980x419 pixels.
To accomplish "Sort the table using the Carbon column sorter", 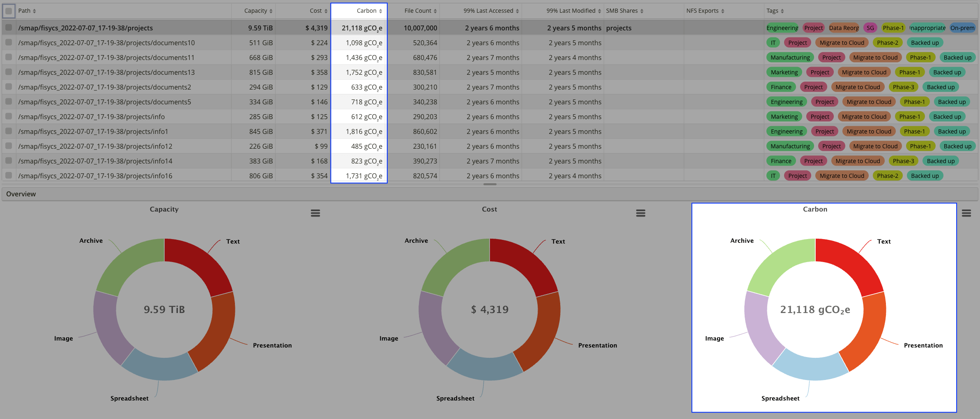I will click(380, 11).
